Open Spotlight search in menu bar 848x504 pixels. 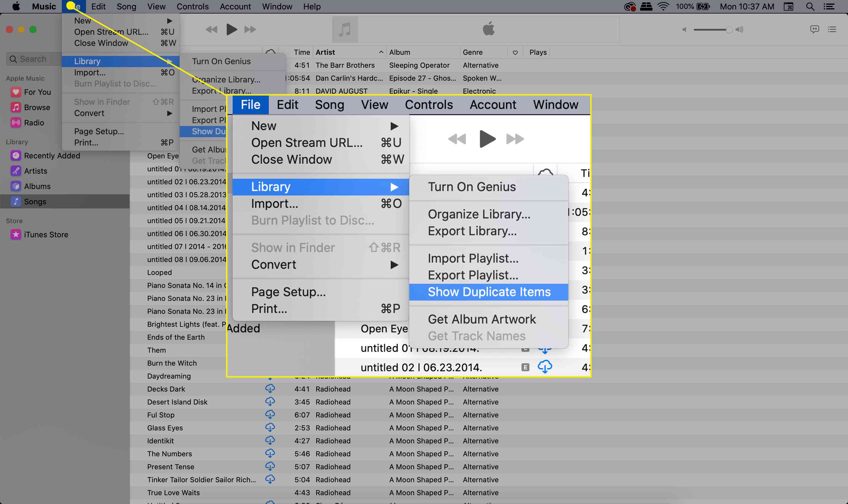pos(810,6)
